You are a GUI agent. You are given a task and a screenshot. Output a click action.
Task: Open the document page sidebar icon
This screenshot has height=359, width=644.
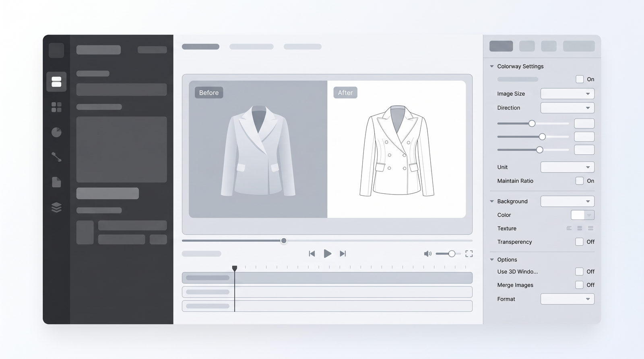(x=56, y=182)
